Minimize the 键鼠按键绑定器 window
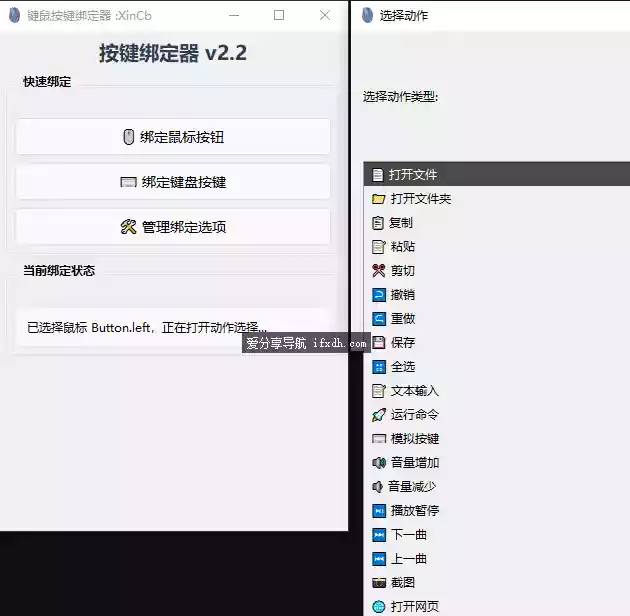This screenshot has height=616, width=630. [234, 15]
